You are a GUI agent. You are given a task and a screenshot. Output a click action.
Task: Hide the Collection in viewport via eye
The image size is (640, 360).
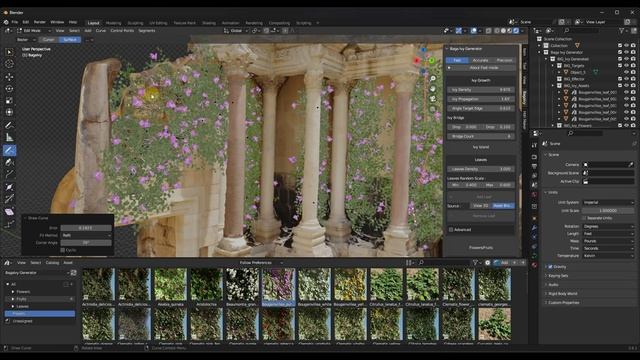[x=627, y=46]
